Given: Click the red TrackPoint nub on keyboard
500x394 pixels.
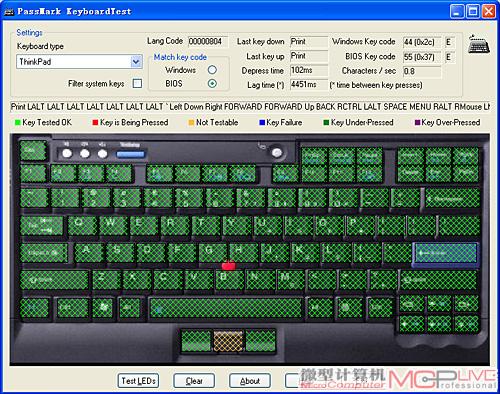Looking at the screenshot, I should tap(229, 266).
